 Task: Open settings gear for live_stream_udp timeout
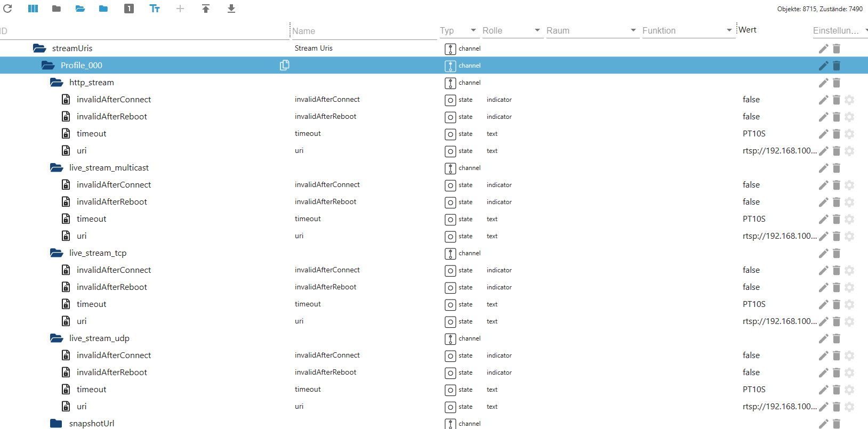[849, 390]
